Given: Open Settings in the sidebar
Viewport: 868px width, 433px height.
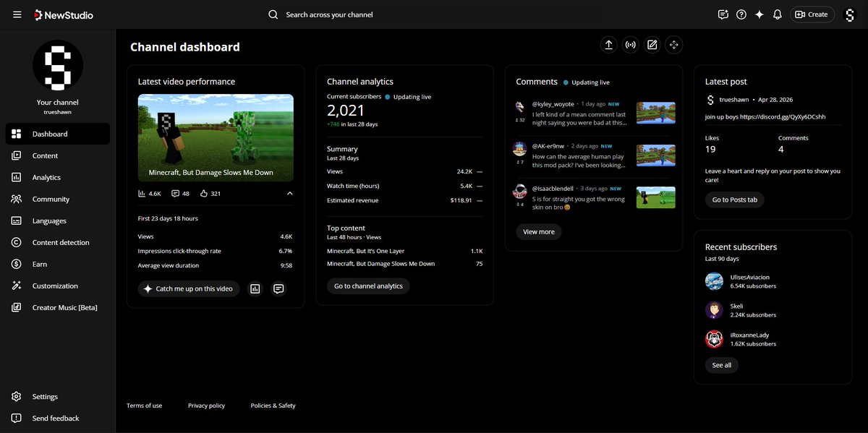Looking at the screenshot, I should coord(58,396).
